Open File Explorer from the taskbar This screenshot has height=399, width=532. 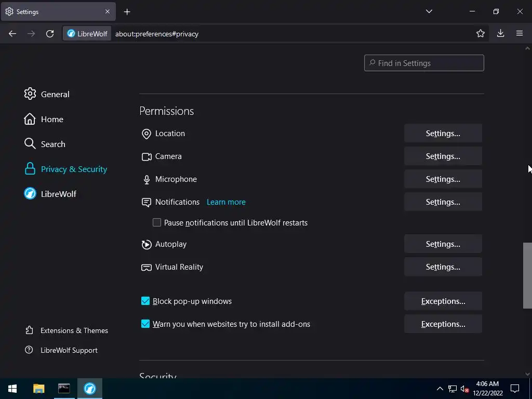38,389
